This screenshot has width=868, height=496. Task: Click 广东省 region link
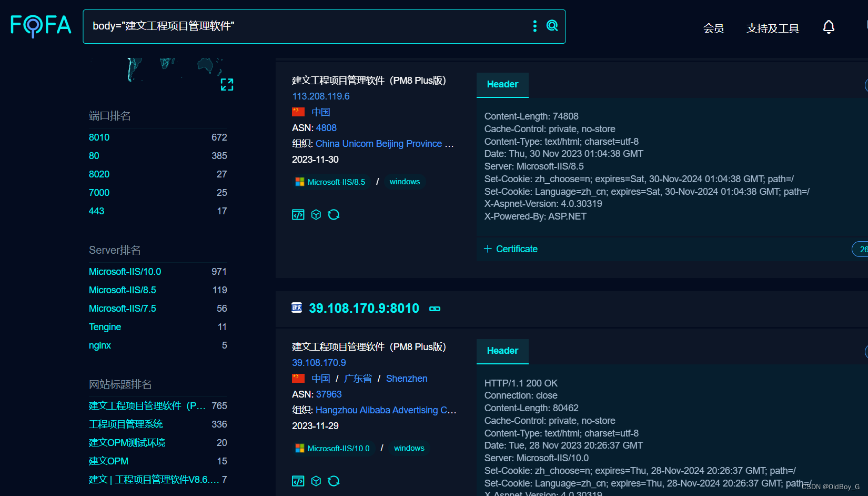358,379
